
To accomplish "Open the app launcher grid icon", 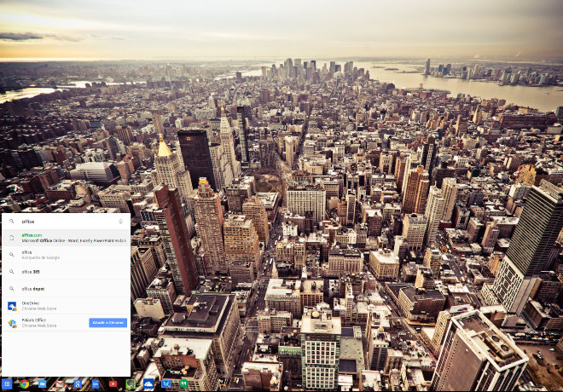I will (x=7, y=384).
